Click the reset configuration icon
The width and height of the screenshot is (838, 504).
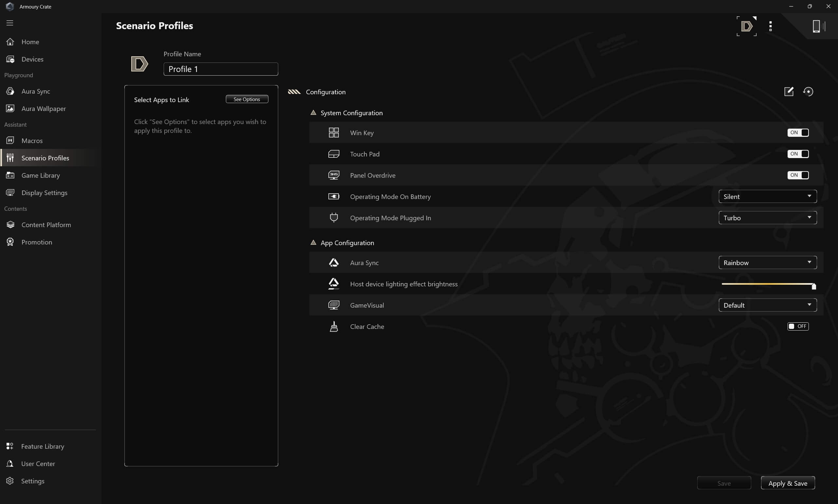coord(808,91)
